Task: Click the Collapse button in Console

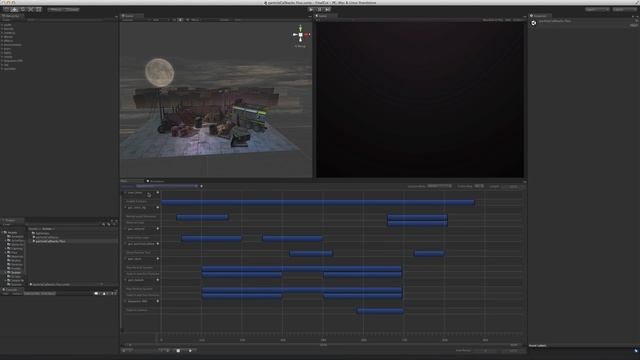Action: (17, 293)
